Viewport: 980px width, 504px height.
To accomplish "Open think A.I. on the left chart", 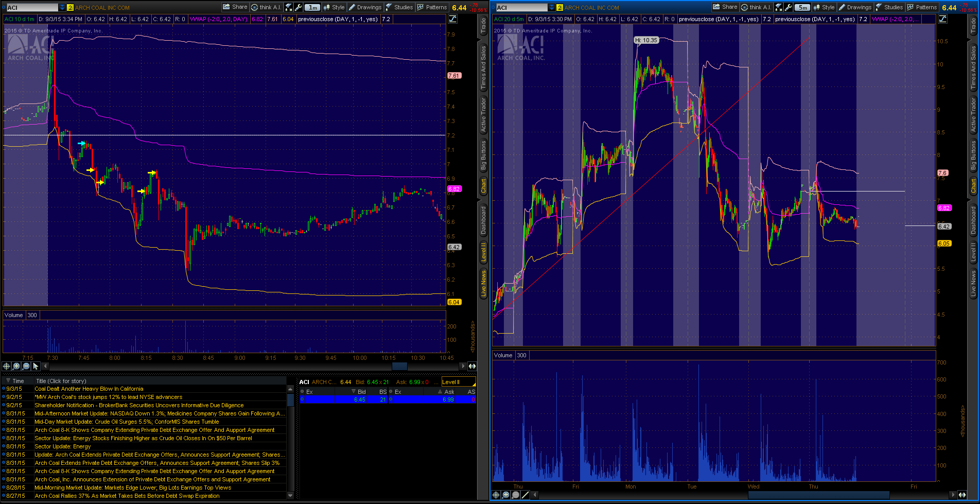I will tap(266, 7).
